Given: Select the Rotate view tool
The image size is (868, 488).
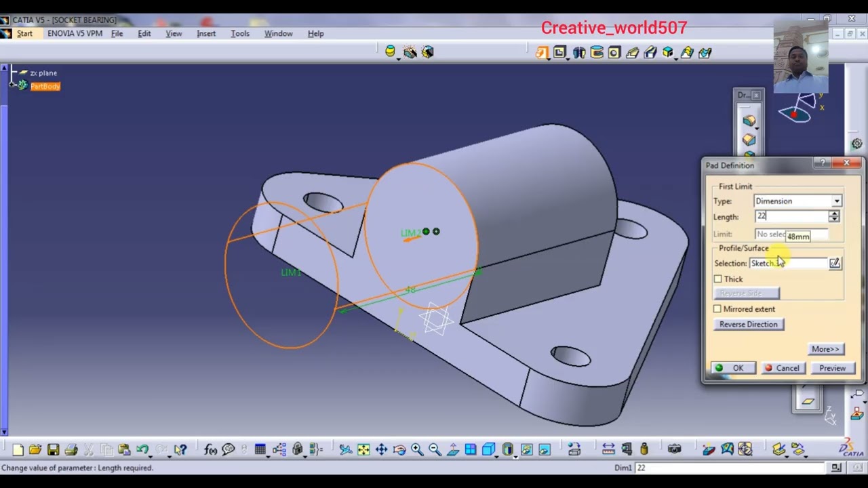Looking at the screenshot, I should [399, 449].
